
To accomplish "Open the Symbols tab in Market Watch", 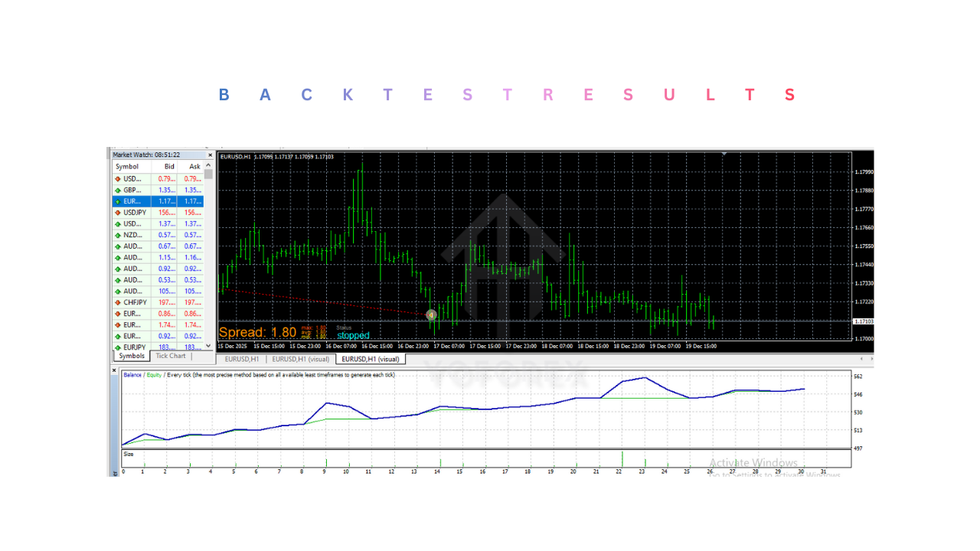I will (132, 356).
